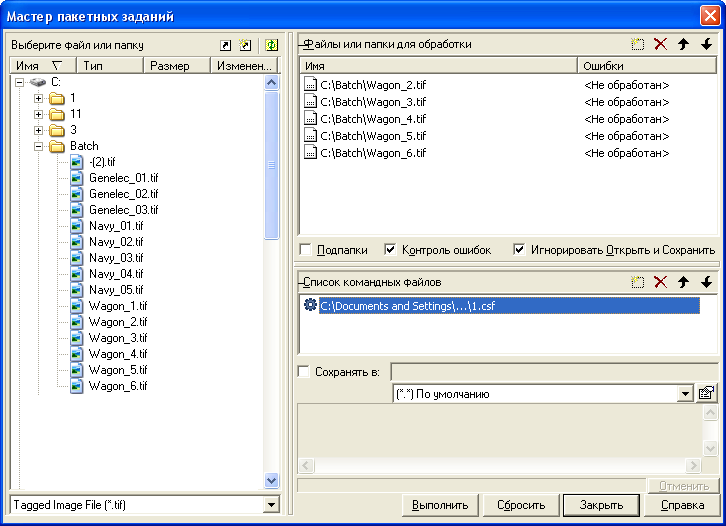Enable the Подпапки checkbox
The height and width of the screenshot is (526, 726).
(306, 250)
